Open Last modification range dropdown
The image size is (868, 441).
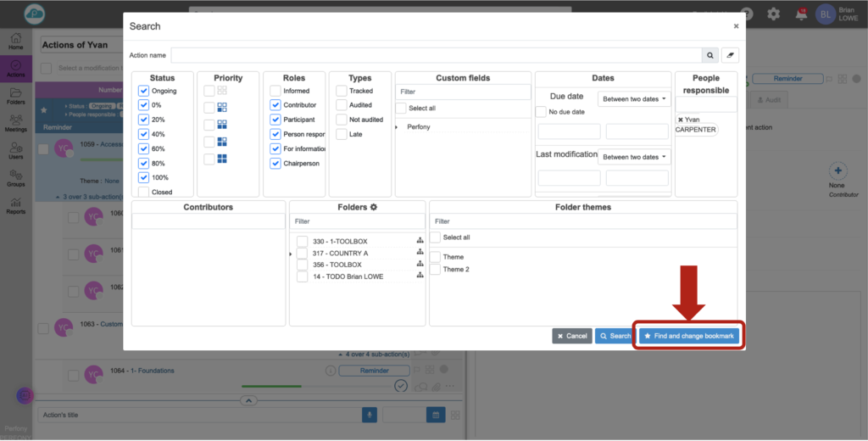[634, 157]
